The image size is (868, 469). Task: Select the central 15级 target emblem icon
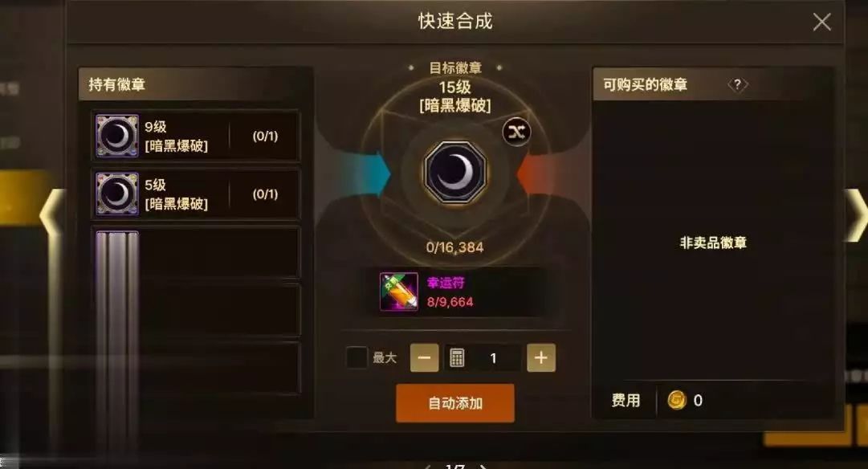[x=455, y=172]
